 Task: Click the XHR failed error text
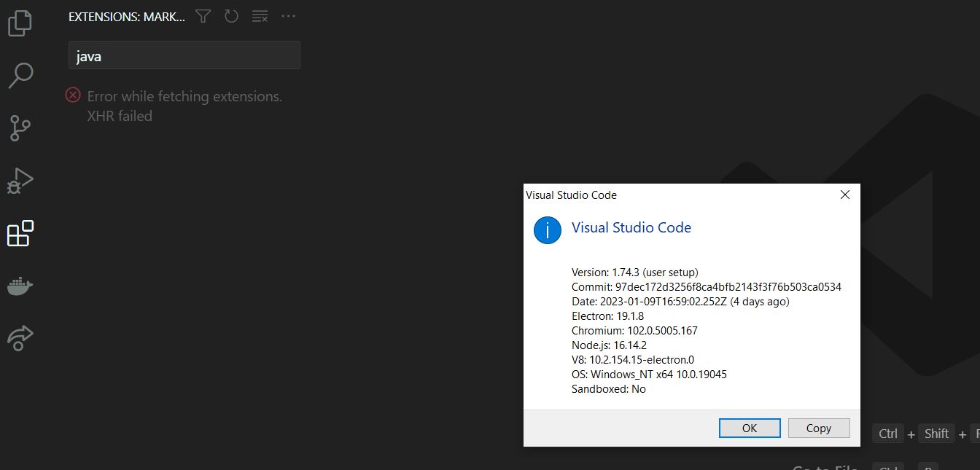tap(120, 115)
